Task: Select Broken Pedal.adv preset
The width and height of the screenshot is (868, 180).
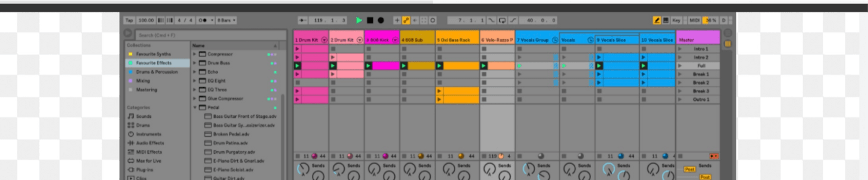Action: [231, 134]
